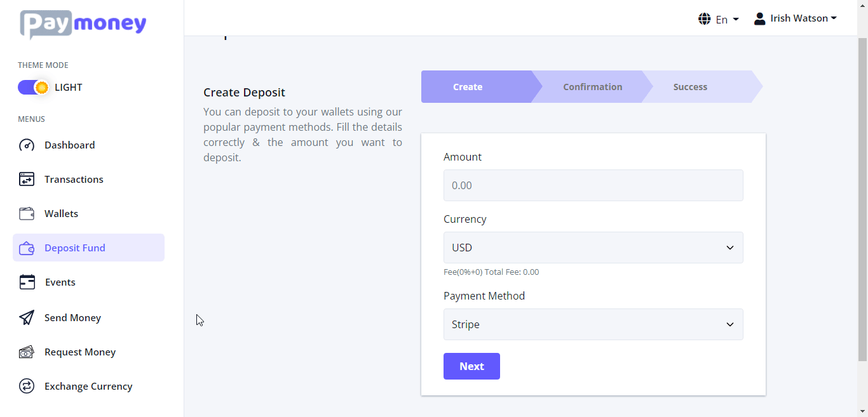Click the Dashboard gauge icon
The width and height of the screenshot is (868, 417).
pos(27,145)
